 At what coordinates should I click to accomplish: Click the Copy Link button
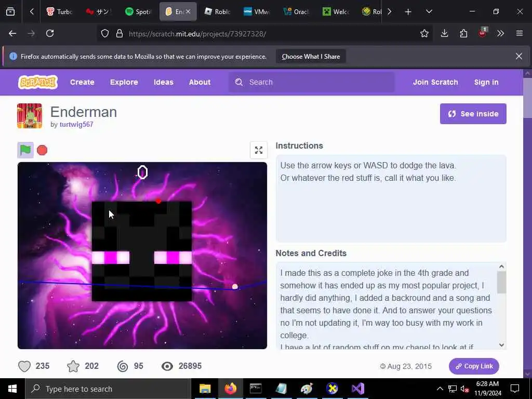point(474,366)
